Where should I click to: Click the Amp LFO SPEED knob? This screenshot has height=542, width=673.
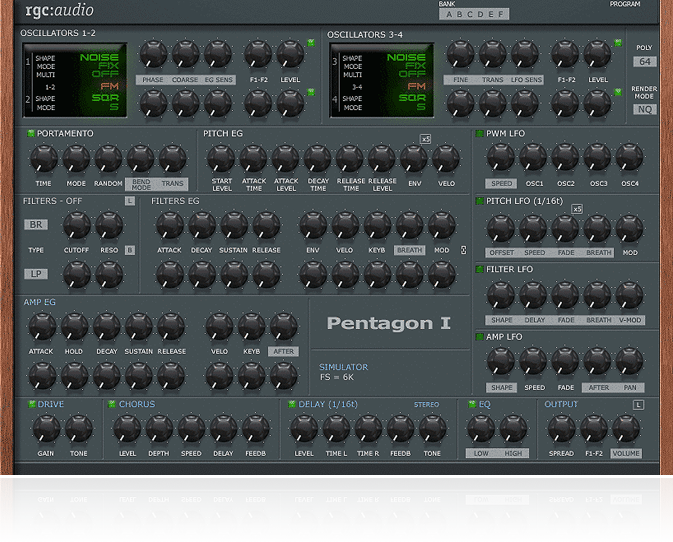point(533,361)
